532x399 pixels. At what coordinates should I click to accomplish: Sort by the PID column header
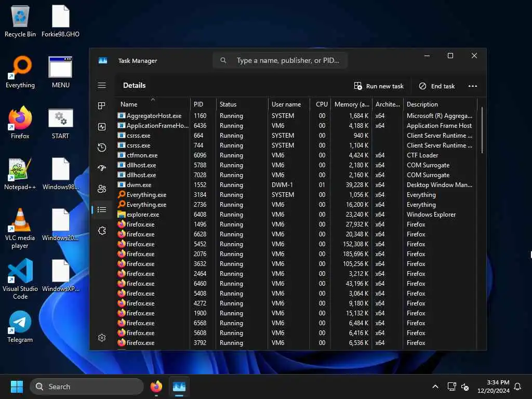pos(203,104)
